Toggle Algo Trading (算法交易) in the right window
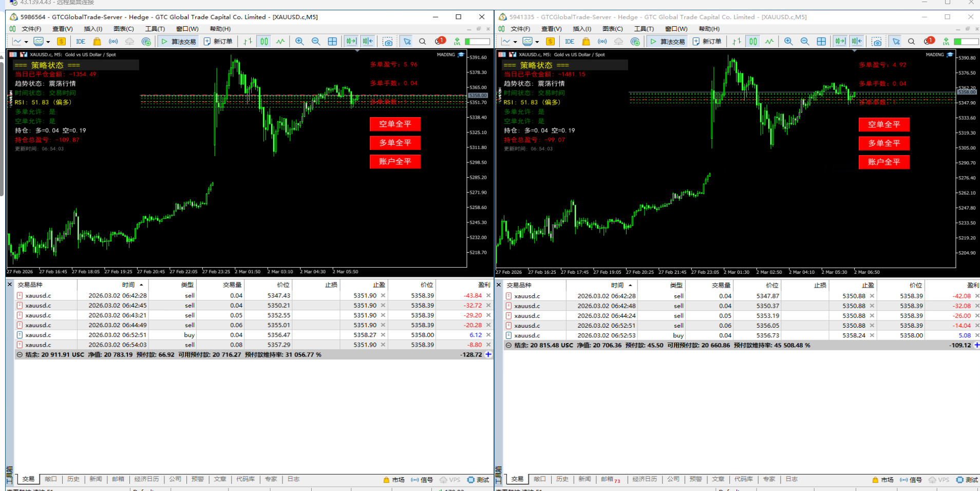The width and height of the screenshot is (980, 491). pos(668,42)
